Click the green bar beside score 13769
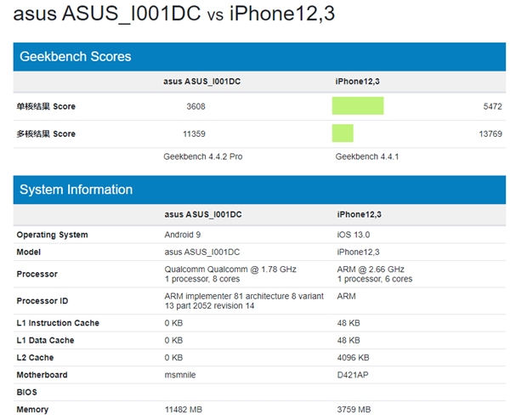This screenshot has height=420, width=510. (343, 133)
